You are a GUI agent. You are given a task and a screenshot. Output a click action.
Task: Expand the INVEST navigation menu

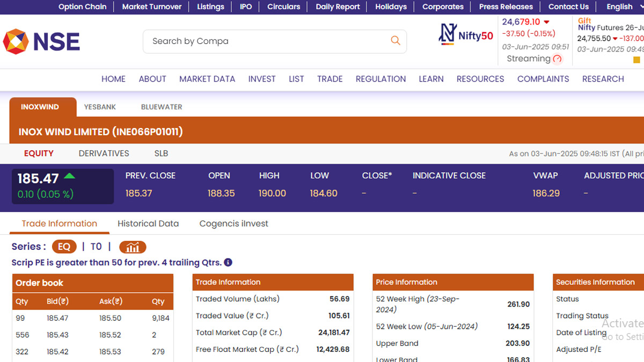coord(262,79)
